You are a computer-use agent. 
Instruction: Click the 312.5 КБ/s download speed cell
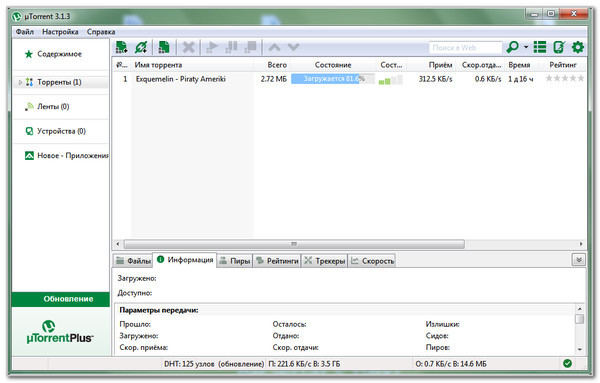(x=435, y=79)
